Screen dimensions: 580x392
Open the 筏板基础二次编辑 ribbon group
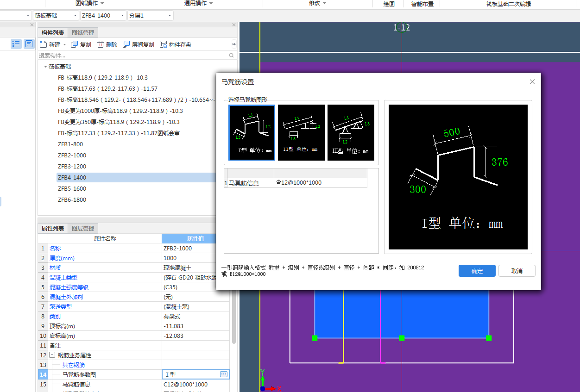(509, 4)
